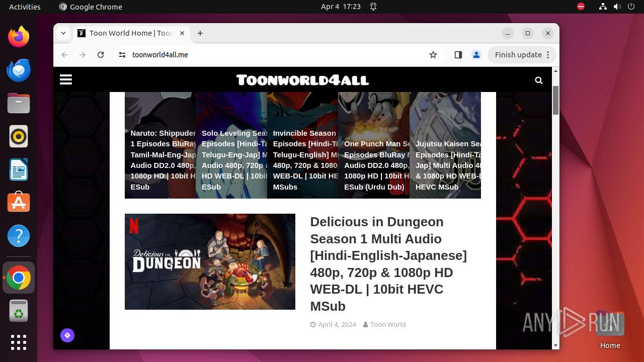Expand the tab search dropdown
Viewport: 644px width, 362px height.
[x=63, y=33]
